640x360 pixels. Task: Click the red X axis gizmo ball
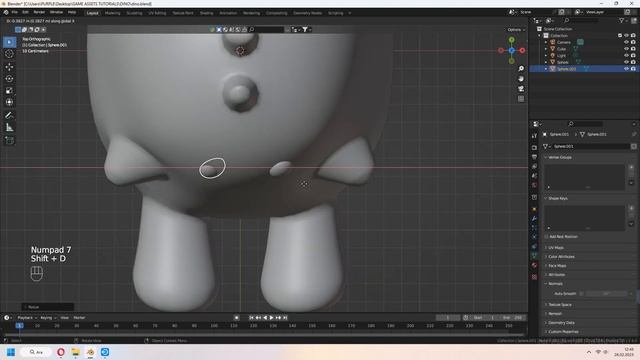pos(522,50)
